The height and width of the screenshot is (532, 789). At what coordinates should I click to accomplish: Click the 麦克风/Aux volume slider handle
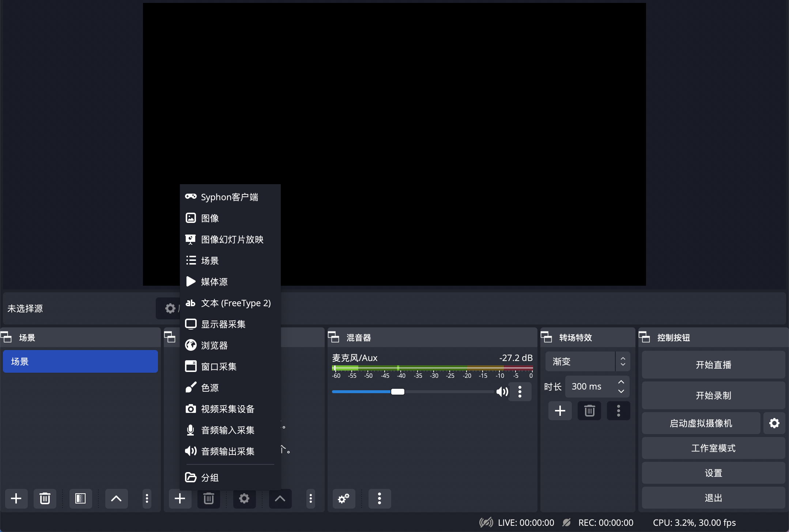pos(398,392)
